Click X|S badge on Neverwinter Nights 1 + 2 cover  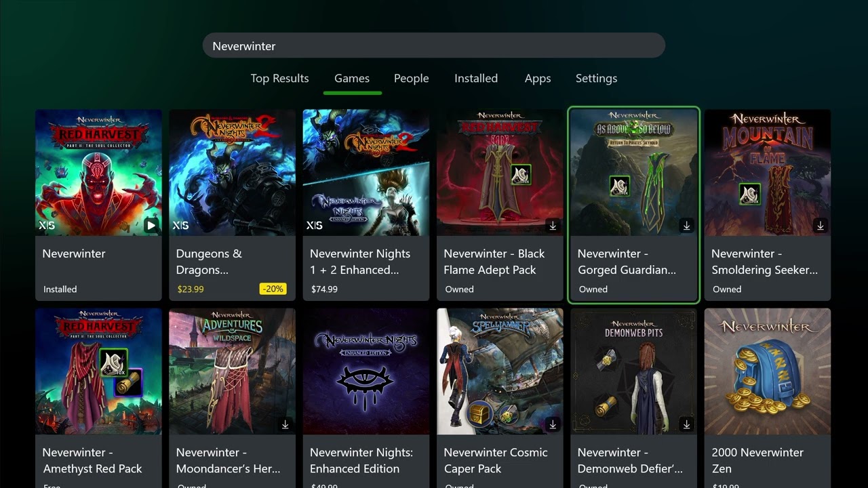(x=315, y=225)
